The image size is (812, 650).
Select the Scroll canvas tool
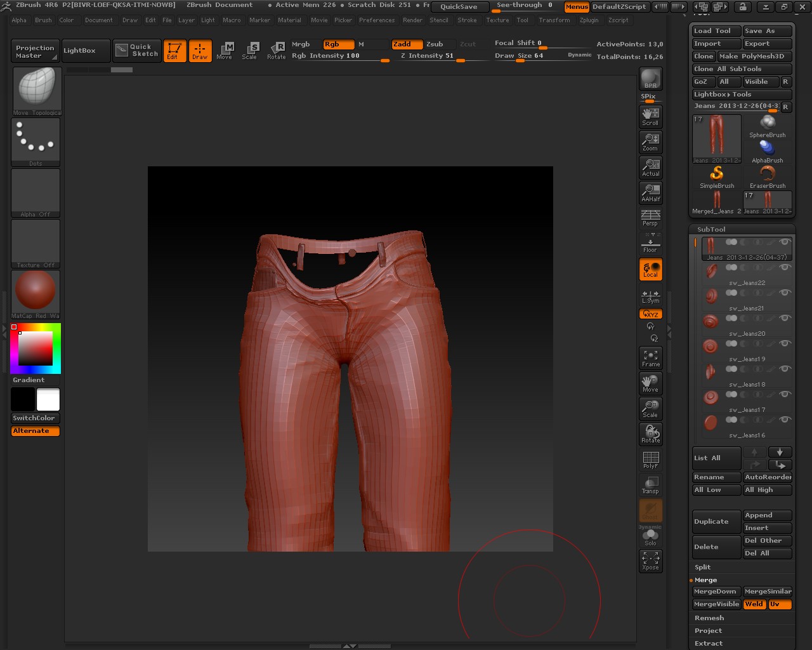tap(650, 116)
